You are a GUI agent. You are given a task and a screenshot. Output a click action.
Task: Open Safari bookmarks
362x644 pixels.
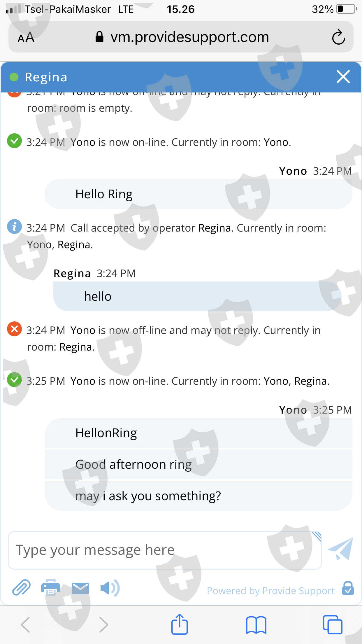pos(256,625)
